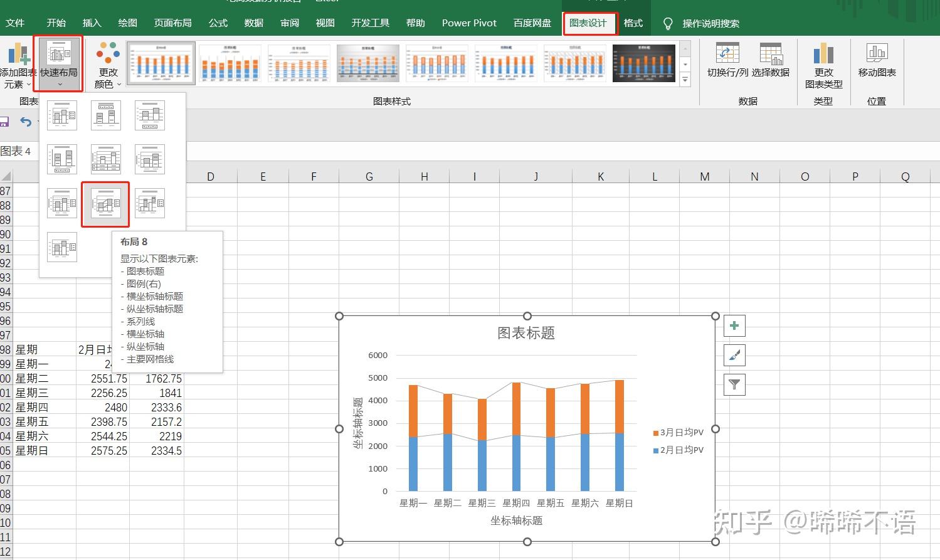Click the cell labeled 星期日

tap(45, 450)
